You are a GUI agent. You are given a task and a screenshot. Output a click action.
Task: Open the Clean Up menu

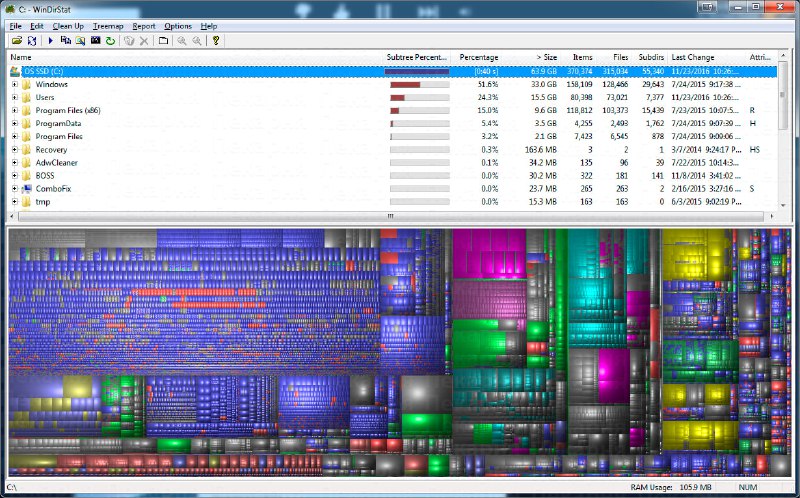[x=68, y=26]
